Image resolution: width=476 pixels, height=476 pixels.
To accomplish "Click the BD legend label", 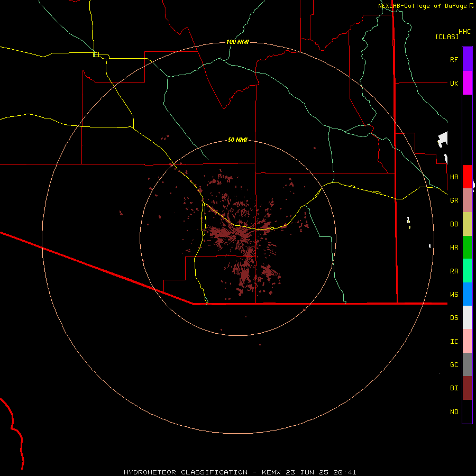I will [454, 224].
